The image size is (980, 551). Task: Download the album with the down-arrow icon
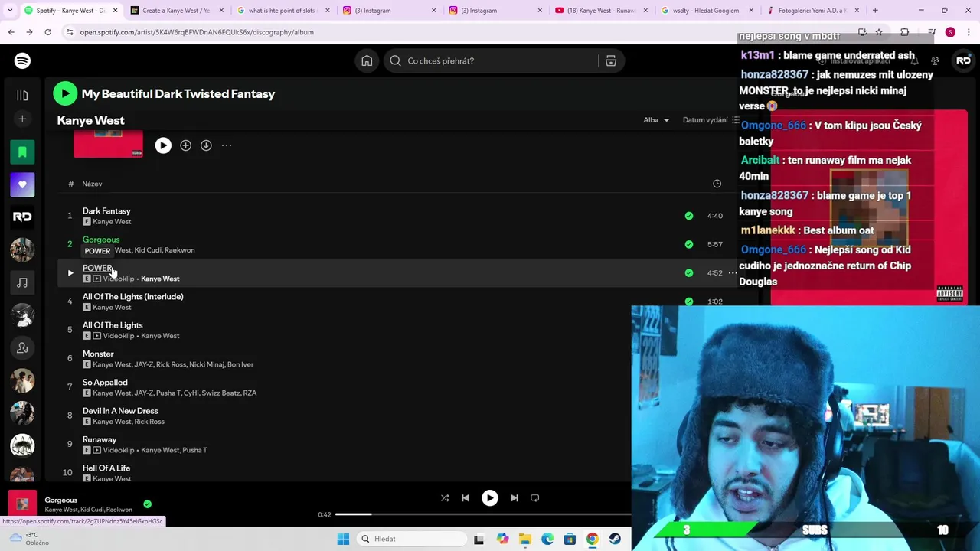pos(206,145)
